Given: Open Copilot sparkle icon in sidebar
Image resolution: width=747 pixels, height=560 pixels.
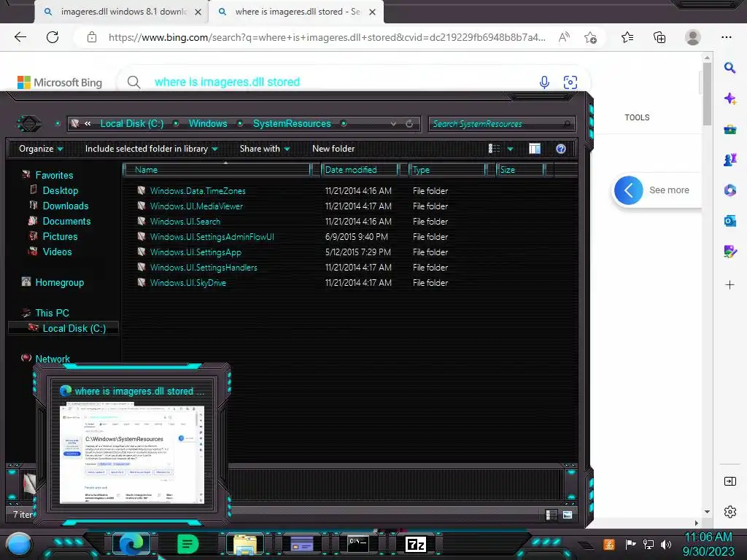Looking at the screenshot, I should click(x=729, y=98).
